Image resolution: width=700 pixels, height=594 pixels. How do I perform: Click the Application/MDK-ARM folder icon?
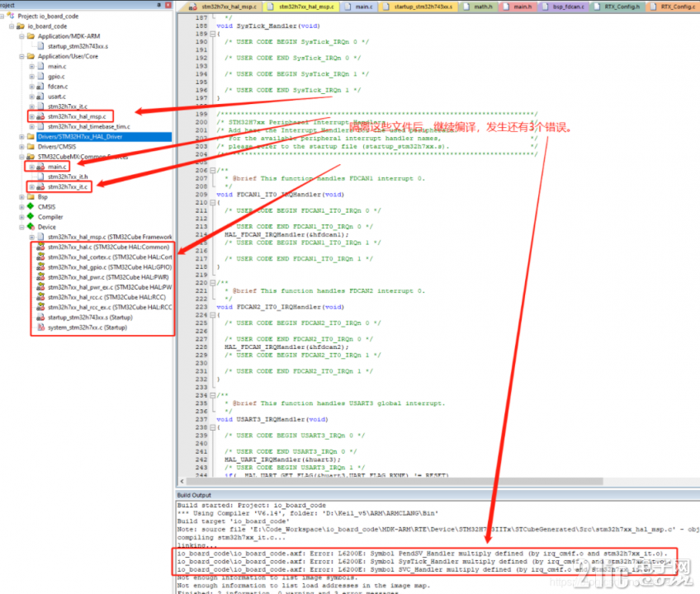pos(31,36)
